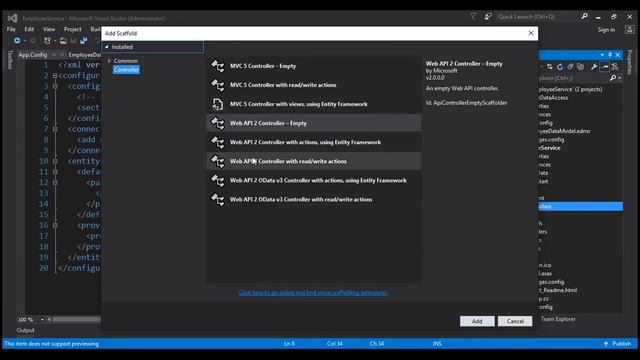Screen dimensions: 640x360
Task: Open the 100 % zoom dropdown
Action: coord(42,320)
